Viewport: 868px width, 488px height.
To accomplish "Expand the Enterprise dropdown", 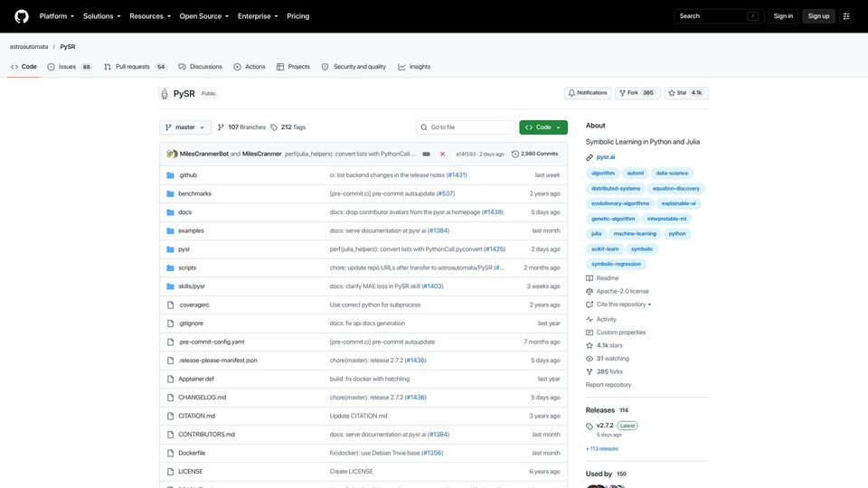I will click(258, 16).
